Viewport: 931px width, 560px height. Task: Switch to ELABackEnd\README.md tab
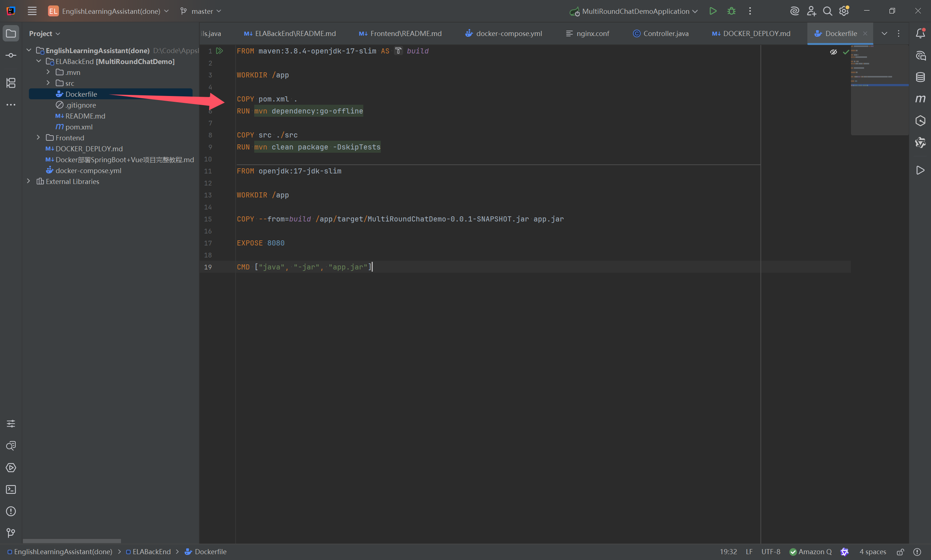click(x=290, y=33)
